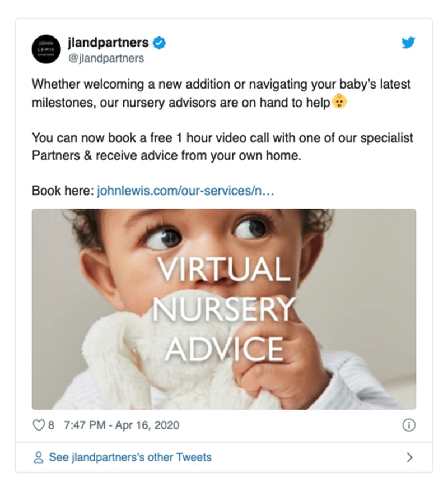Viewport: 448px width, 486px height.
Task: Click the like count number 8
Action: pos(51,425)
